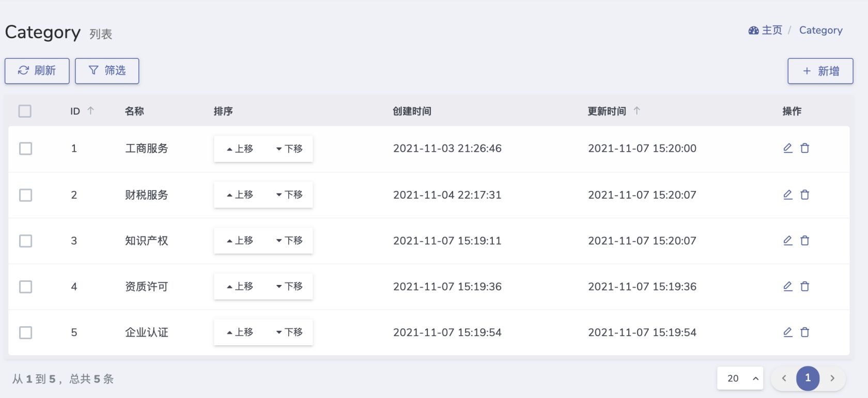868x398 pixels.
Task: Click the 排序 column header
Action: [x=223, y=111]
